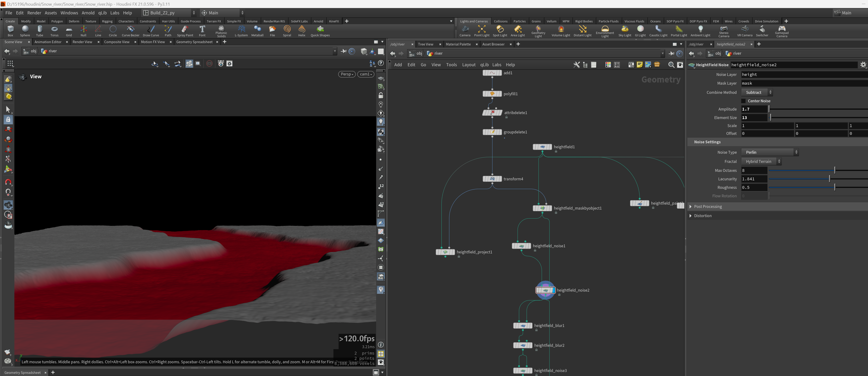Open the Noise Type Perlin dropdown
The width and height of the screenshot is (868, 376).
[x=770, y=152]
